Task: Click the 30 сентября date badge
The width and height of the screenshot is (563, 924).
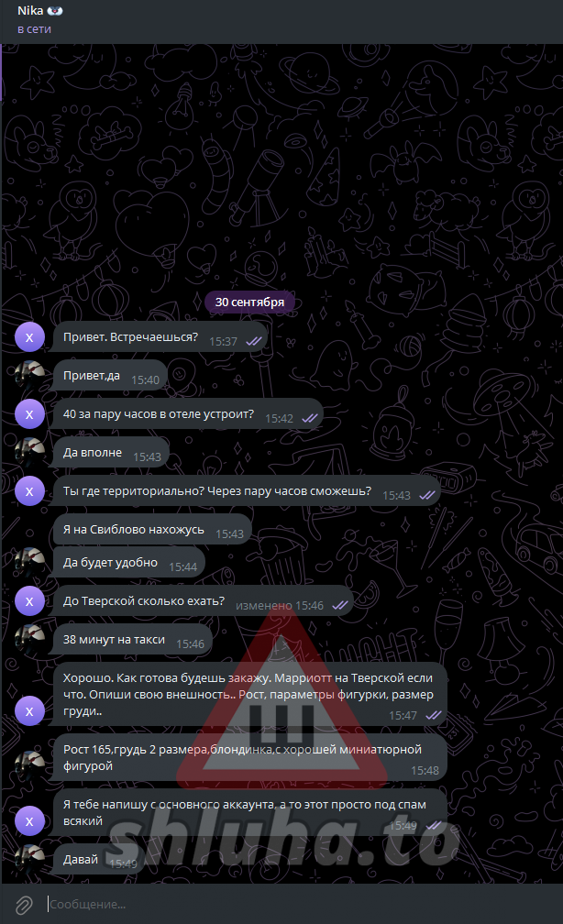Action: click(249, 302)
